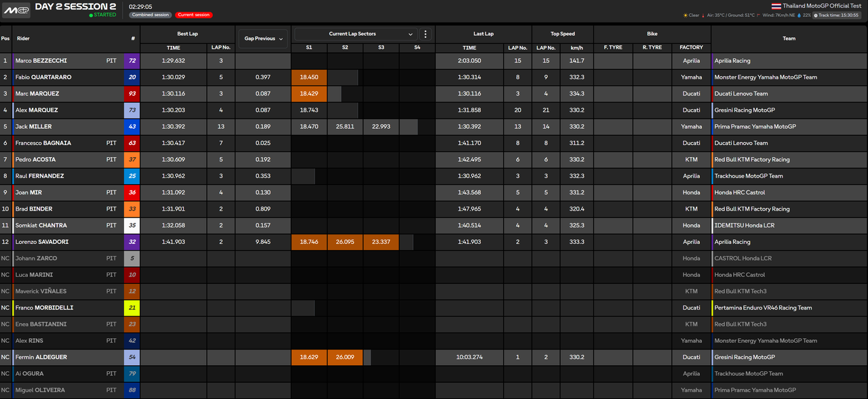Screen dimensions: 868x399
Task: Click Aldeguer's S2 time 26.009
Action: click(x=345, y=357)
